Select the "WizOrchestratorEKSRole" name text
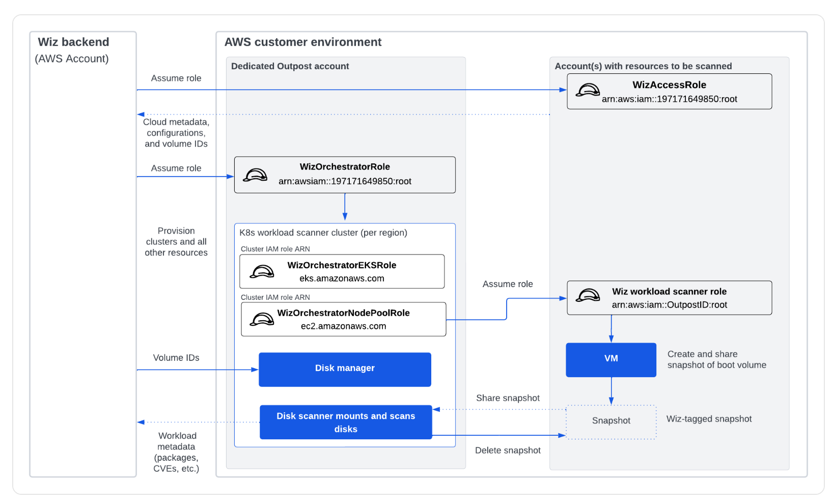The image size is (832, 504). (x=342, y=265)
